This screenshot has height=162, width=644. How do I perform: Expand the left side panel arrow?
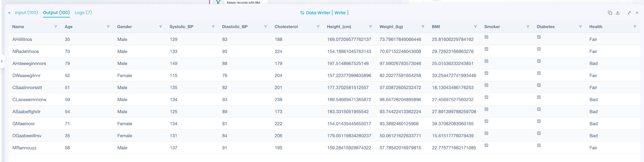[2, 61]
